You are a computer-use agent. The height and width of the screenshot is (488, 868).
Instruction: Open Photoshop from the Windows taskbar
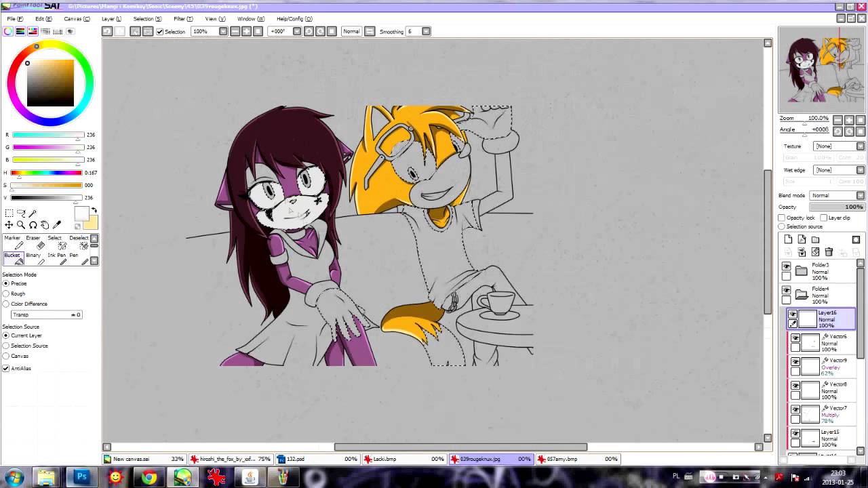[81, 477]
